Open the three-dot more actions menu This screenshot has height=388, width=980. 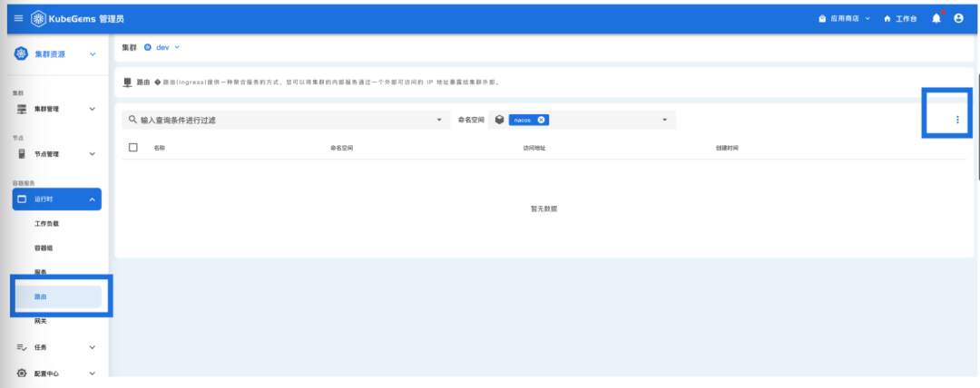(957, 120)
